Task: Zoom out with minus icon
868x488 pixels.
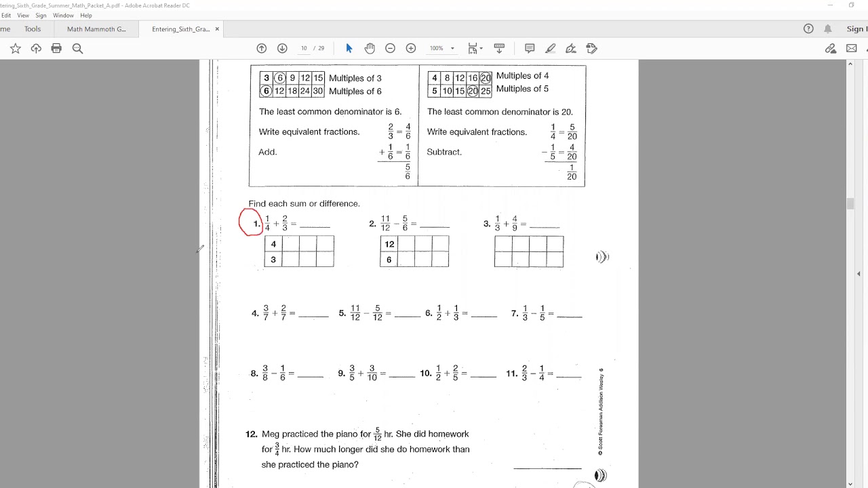Action: click(390, 48)
